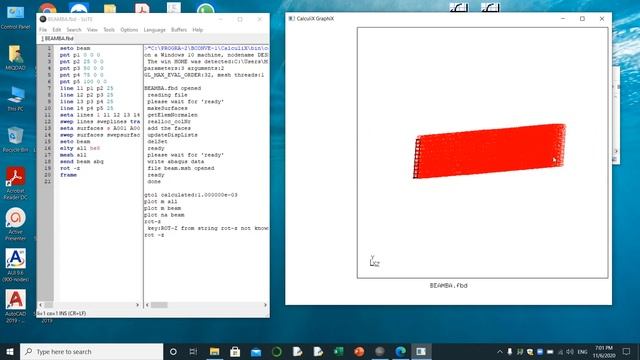Click red beam mesh in CalculiX viewport
The height and width of the screenshot is (360, 640).
490,151
